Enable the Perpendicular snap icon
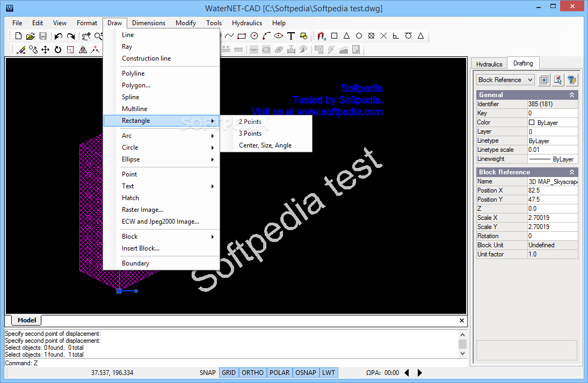588x383 pixels. coord(396,36)
